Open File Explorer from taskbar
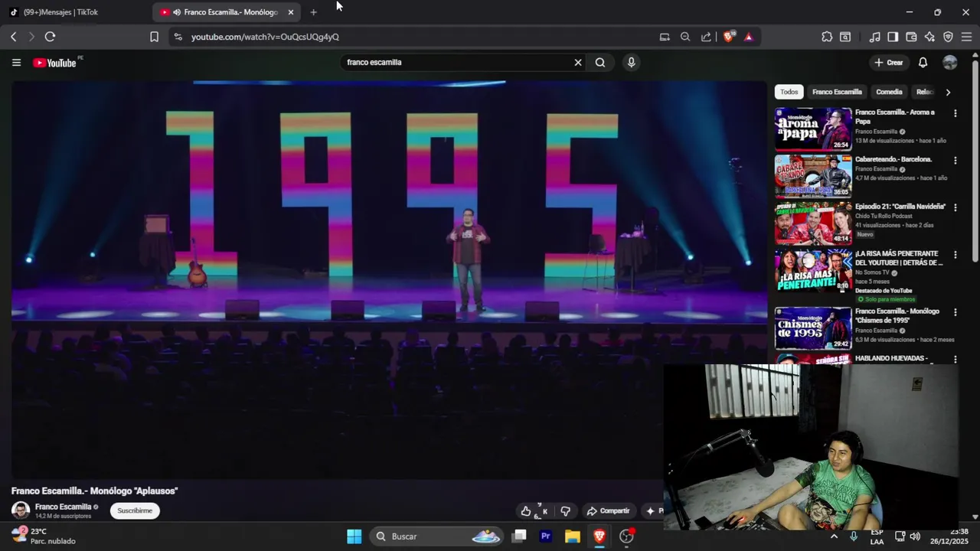Screen dimensions: 980x551 tap(573, 536)
